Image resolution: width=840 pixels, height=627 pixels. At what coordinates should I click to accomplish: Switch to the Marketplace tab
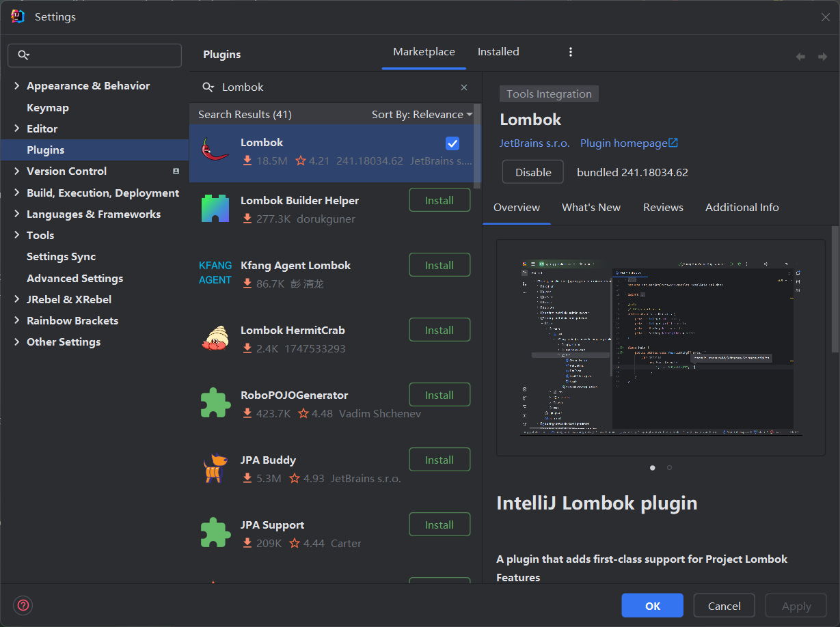[424, 52]
